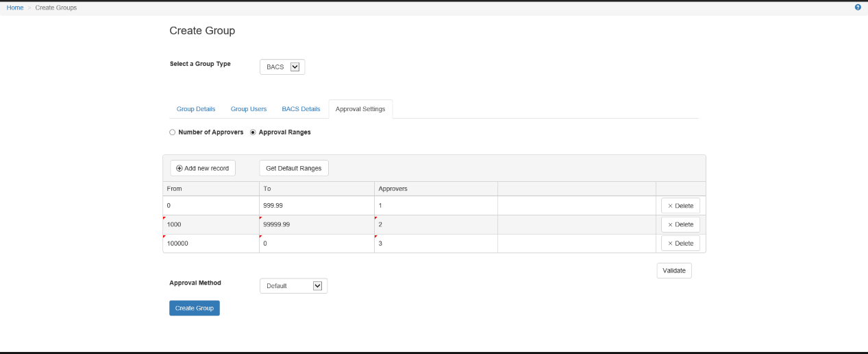Click Get Default Ranges button

click(x=294, y=168)
